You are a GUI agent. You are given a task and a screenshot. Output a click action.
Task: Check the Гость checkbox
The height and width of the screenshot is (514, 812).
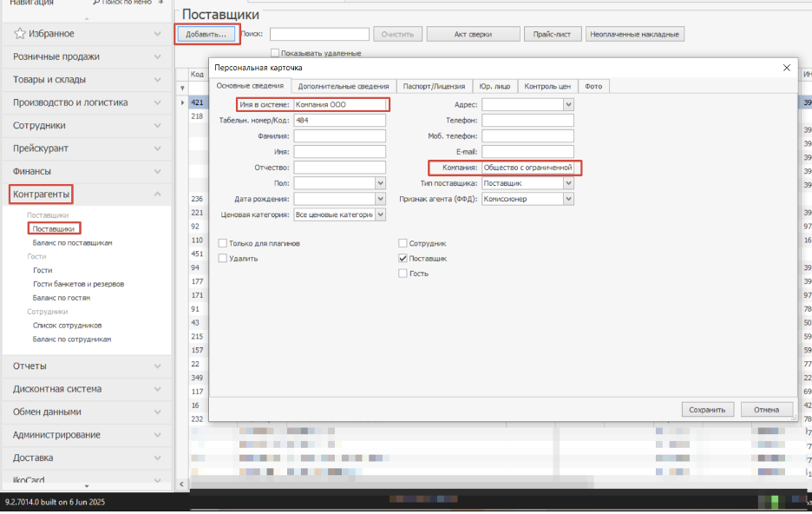click(x=403, y=273)
